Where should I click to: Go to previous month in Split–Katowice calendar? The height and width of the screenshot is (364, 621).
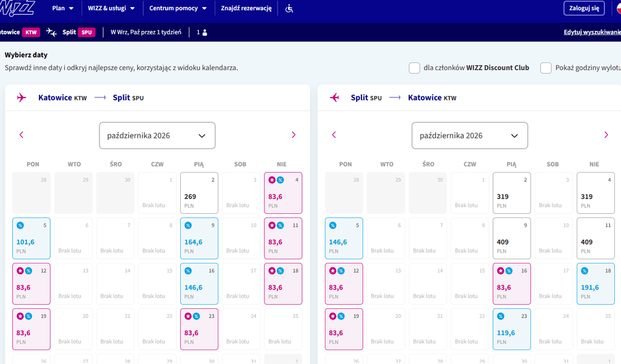334,135
